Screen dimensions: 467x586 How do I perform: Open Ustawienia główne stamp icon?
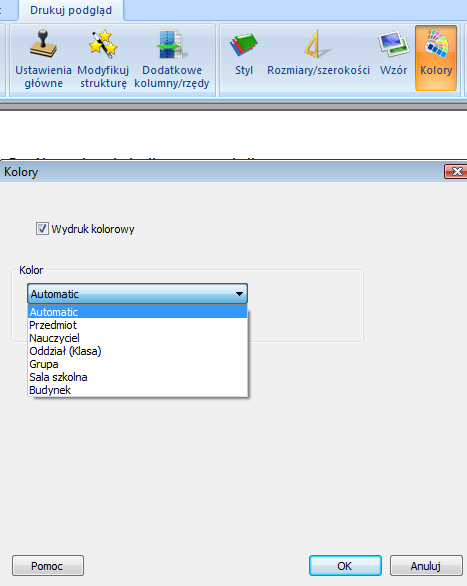point(43,44)
